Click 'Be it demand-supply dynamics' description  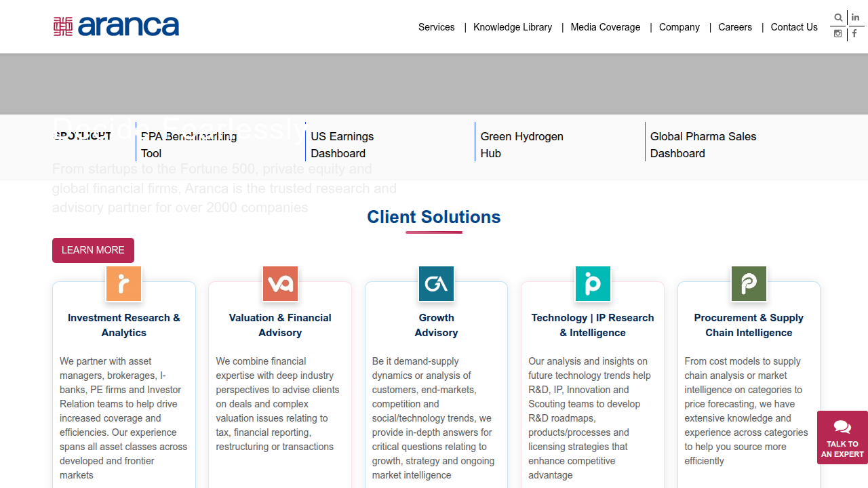434,418
